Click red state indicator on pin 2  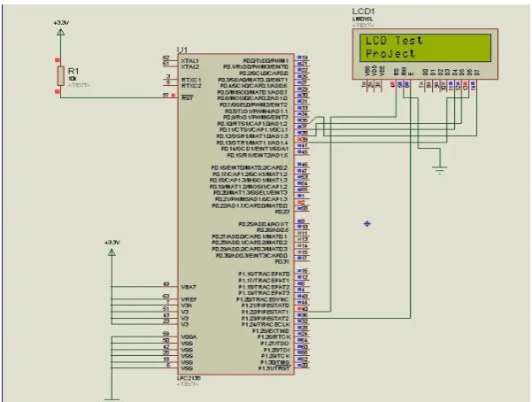299,202
